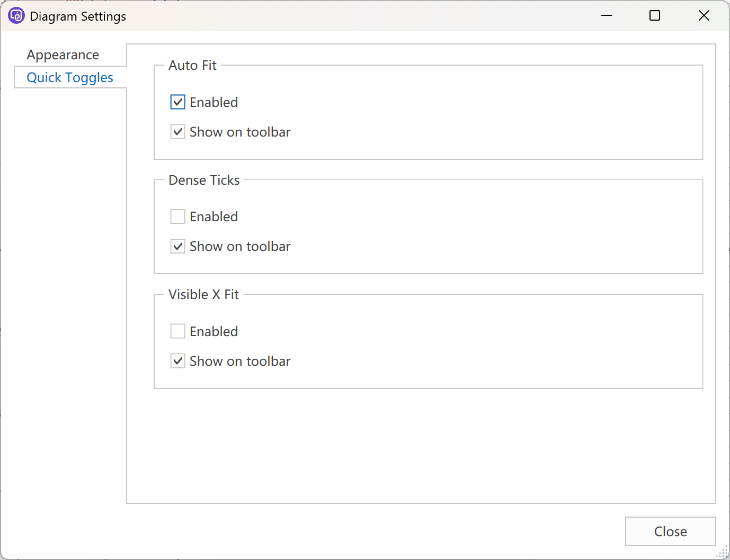This screenshot has height=560, width=730.
Task: Click the Close button
Action: (671, 531)
